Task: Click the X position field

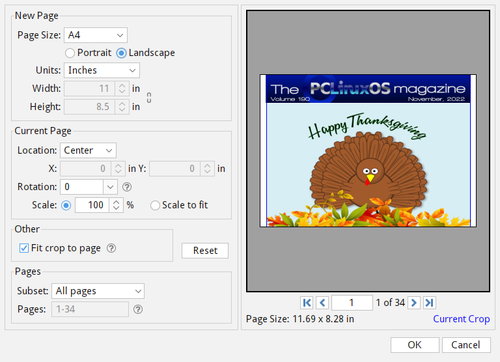Action: coord(86,169)
